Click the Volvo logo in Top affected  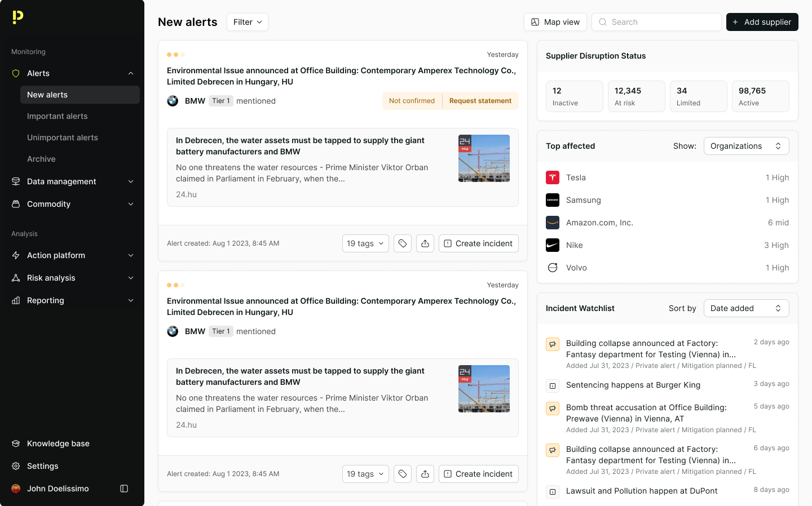pos(553,268)
